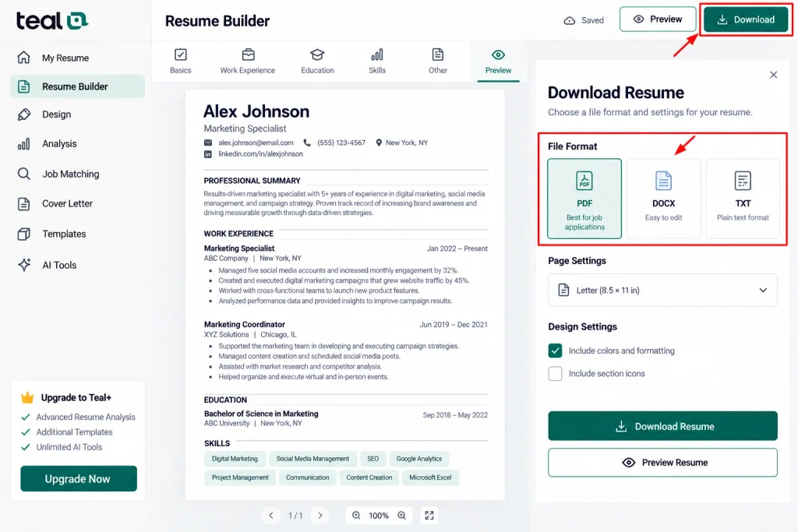Click the Teal logo
Image resolution: width=798 pixels, height=532 pixels.
pyautogui.click(x=52, y=20)
